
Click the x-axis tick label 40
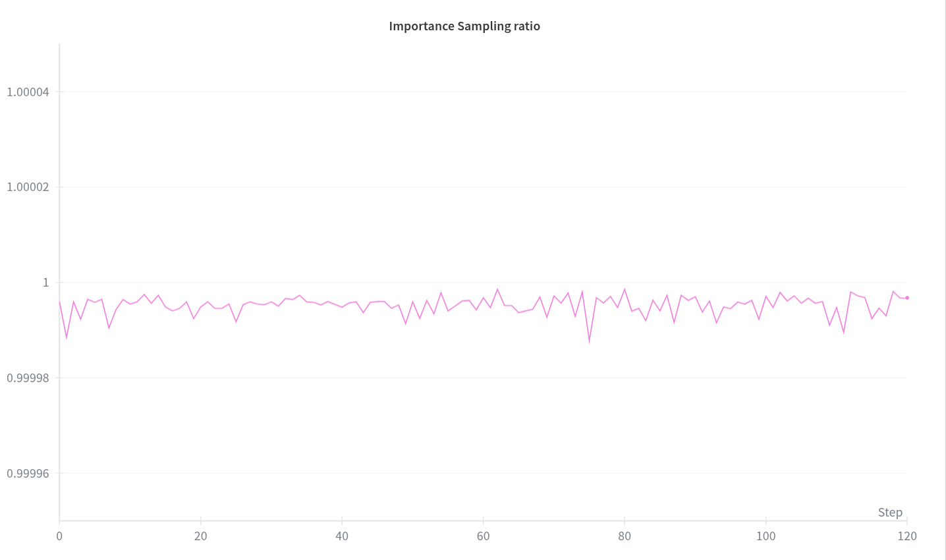(342, 536)
